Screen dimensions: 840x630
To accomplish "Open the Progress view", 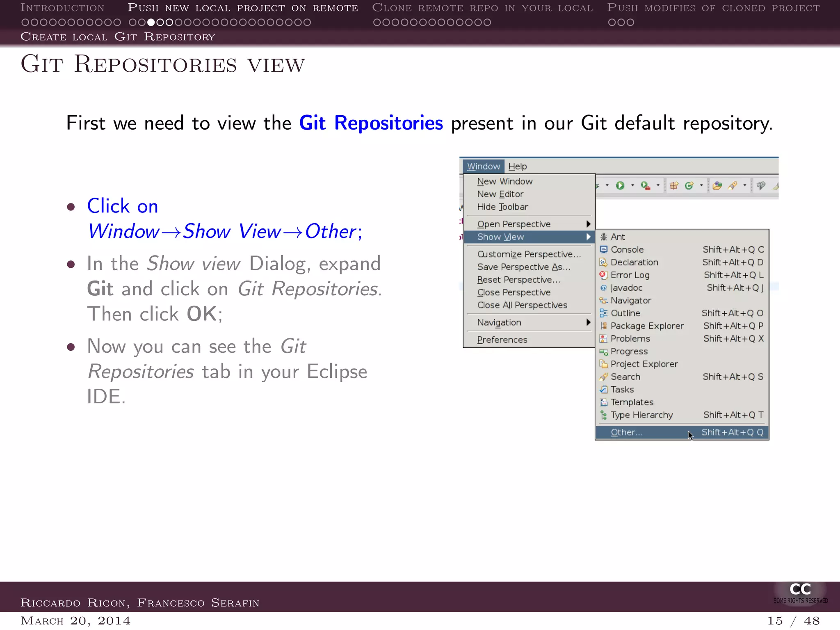I will tap(682, 351).
